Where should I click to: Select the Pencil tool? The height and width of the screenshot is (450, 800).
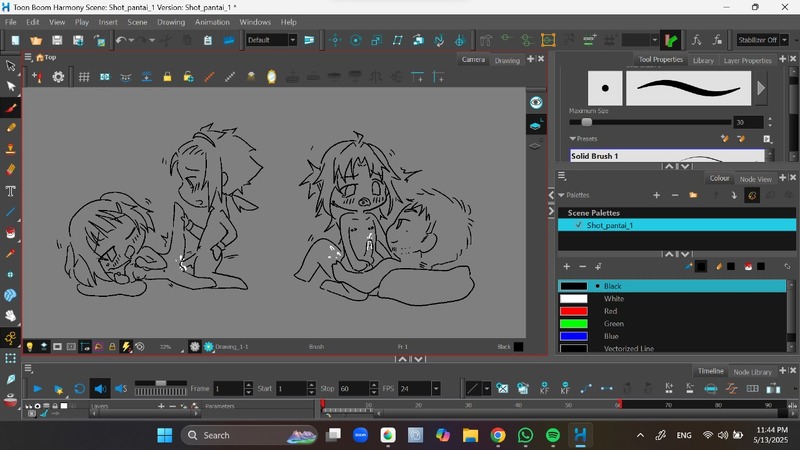pyautogui.click(x=11, y=128)
